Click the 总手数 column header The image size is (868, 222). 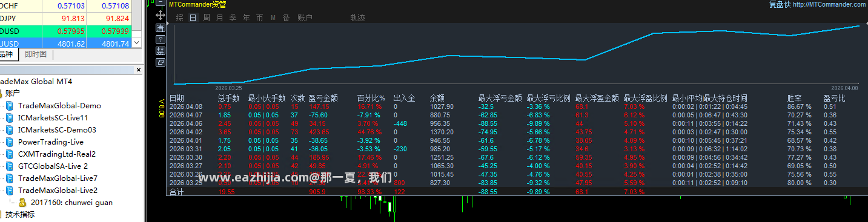(228, 98)
